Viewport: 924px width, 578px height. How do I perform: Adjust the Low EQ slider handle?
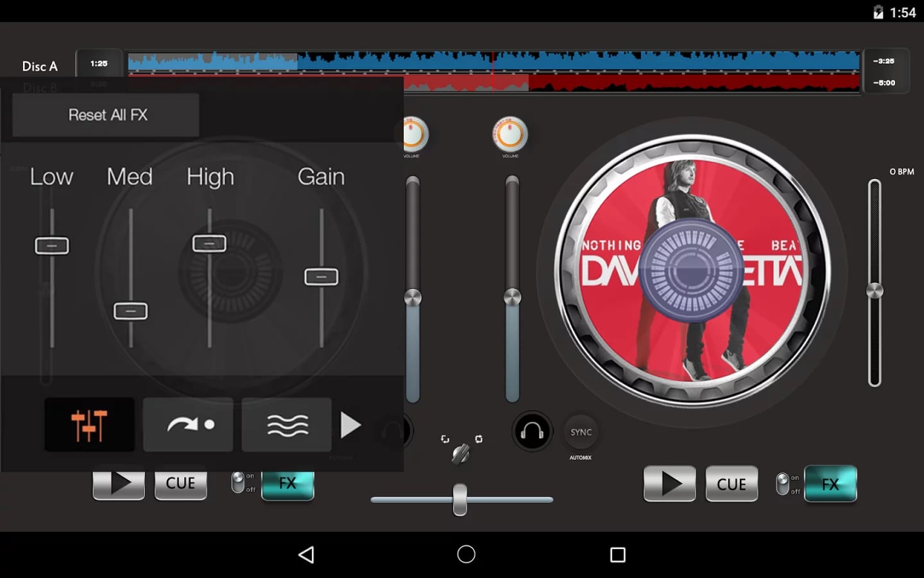point(52,245)
